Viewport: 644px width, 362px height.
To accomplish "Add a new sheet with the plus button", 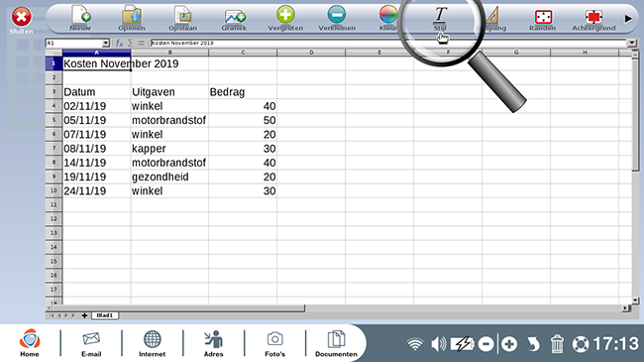I will point(84,315).
